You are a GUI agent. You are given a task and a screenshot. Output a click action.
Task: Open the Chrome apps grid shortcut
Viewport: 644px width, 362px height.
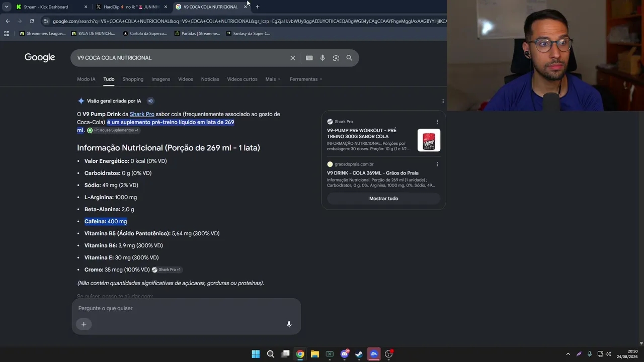pos(7,34)
